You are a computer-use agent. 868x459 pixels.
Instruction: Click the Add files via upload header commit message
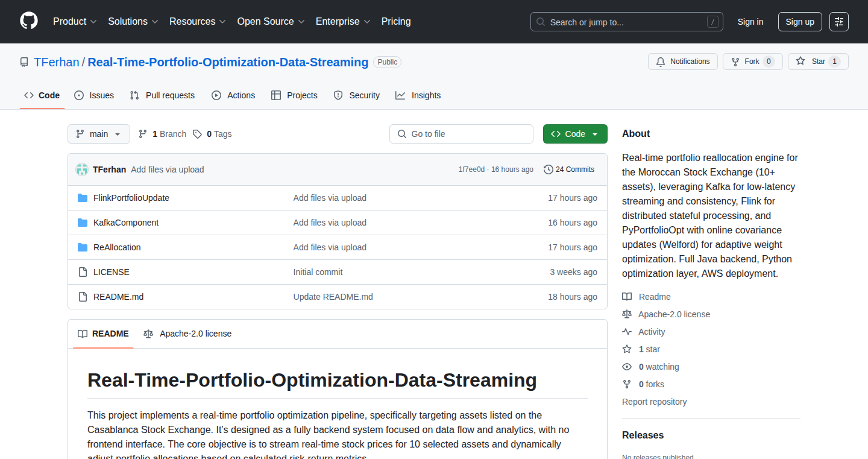168,169
